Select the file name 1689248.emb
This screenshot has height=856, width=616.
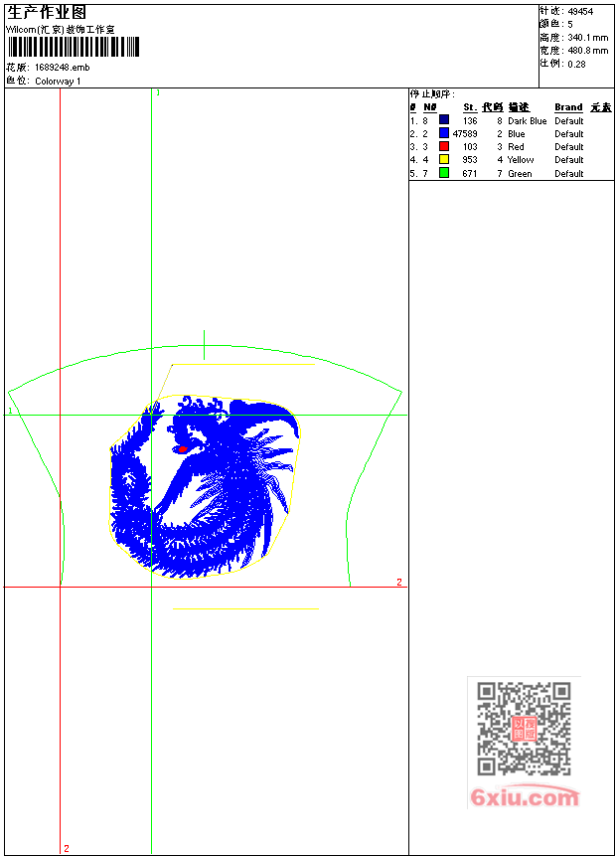tap(62, 68)
